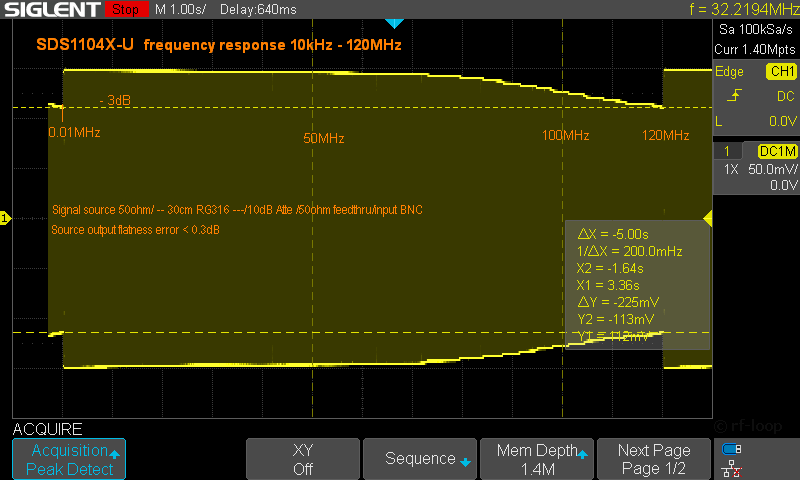Click the red Stop run indicator
This screenshot has height=480, width=800.
(x=126, y=9)
